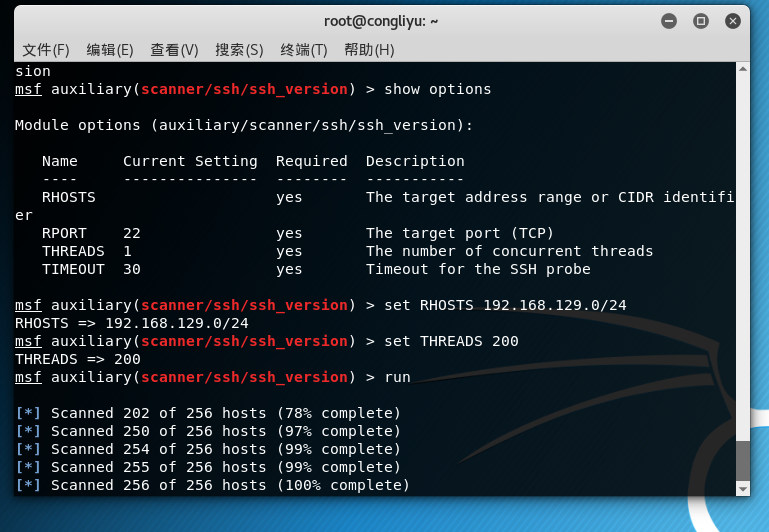Open the 编辑(E) menu

[x=110, y=50]
